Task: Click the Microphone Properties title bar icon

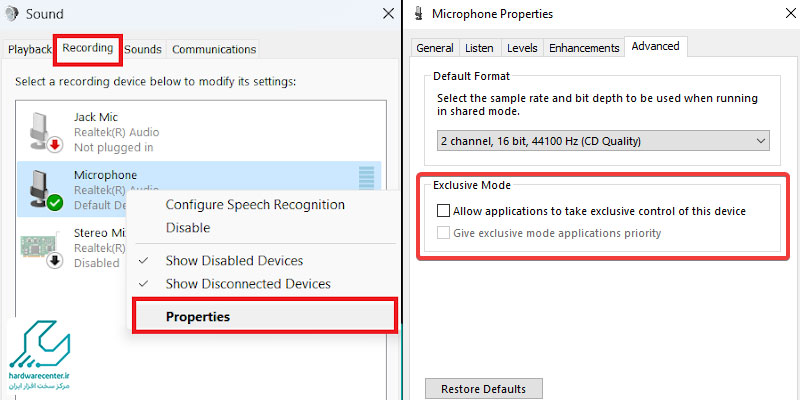Action: [419, 14]
